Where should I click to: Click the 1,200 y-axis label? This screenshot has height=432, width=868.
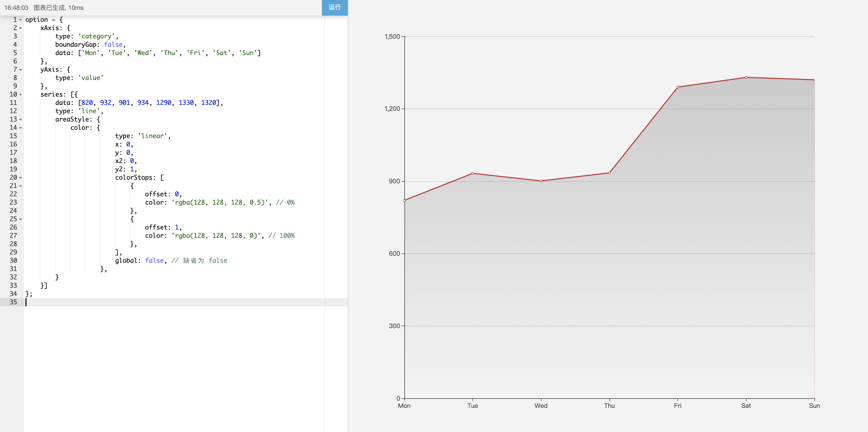(392, 109)
